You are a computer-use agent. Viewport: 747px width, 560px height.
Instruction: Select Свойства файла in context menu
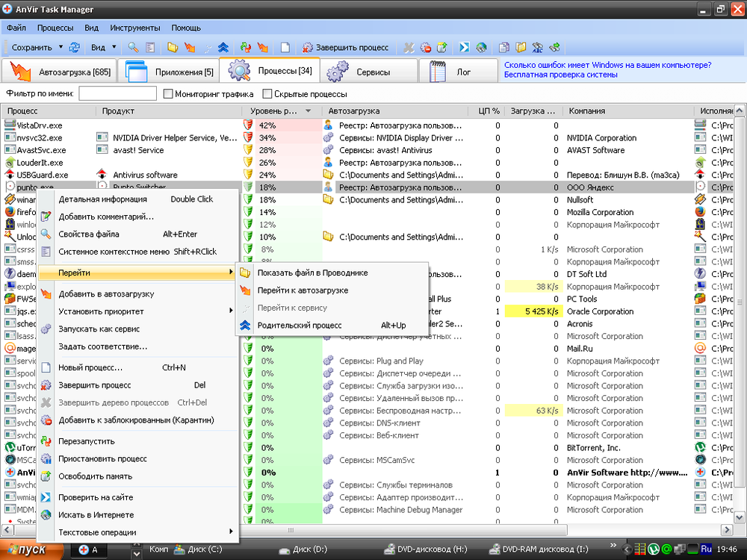click(137, 234)
